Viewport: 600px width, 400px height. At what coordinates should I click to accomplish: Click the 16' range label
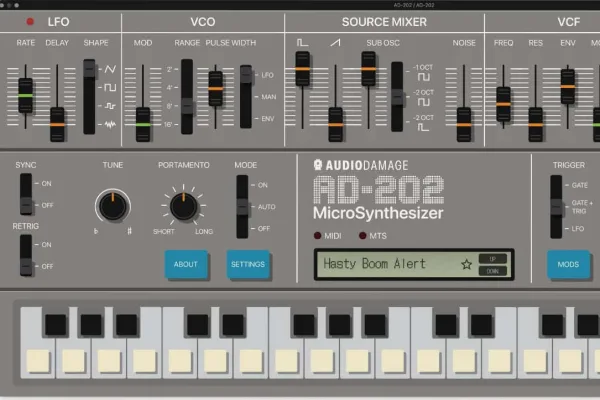coord(168,124)
